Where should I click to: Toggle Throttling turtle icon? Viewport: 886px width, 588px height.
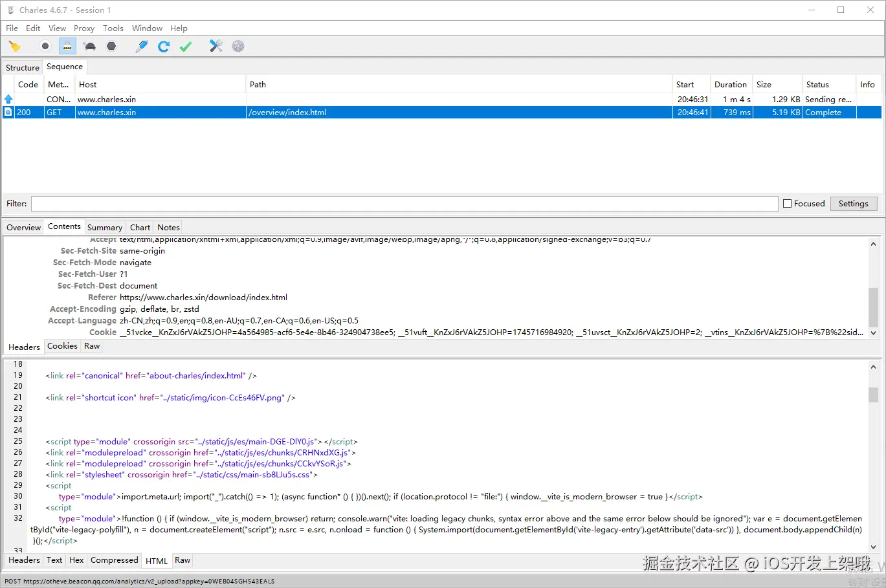click(x=90, y=46)
